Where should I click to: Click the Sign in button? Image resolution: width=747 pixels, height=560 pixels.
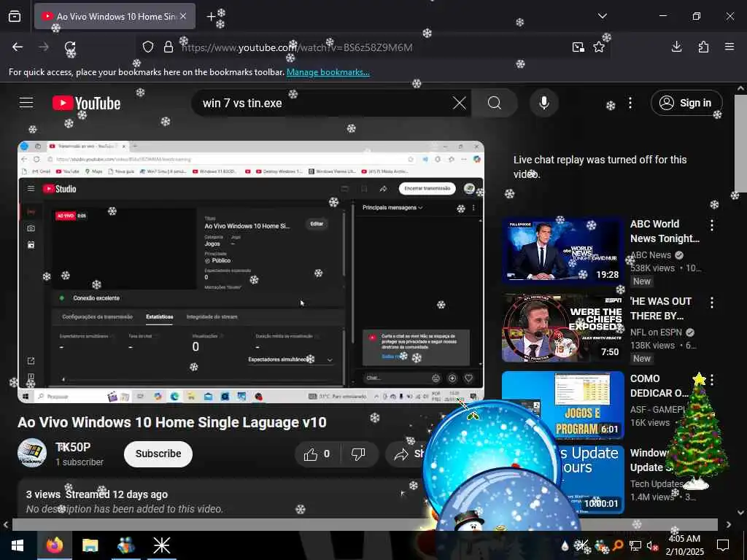tap(686, 103)
